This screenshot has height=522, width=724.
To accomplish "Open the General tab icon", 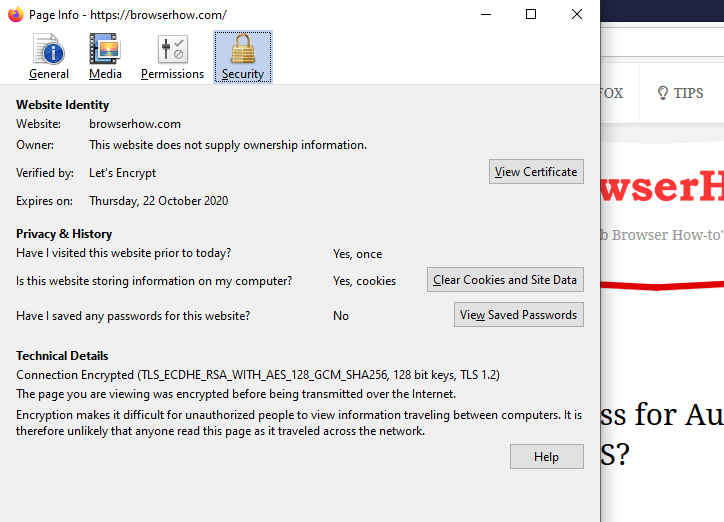I will 48,57.
